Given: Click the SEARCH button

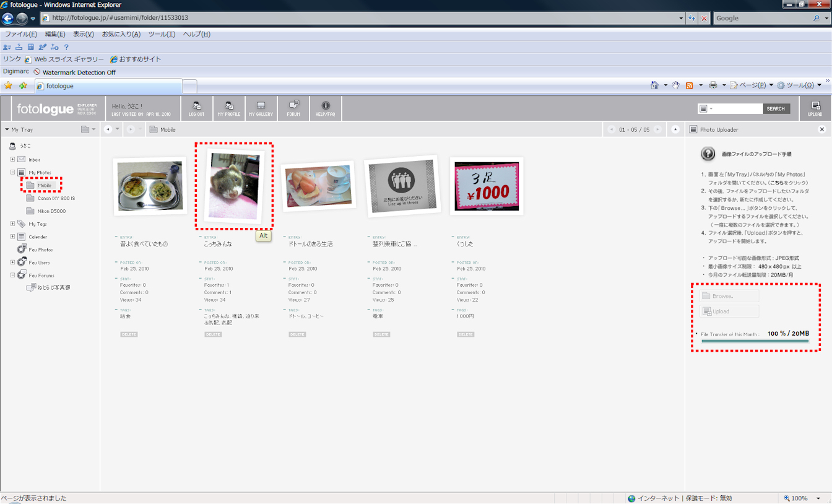Looking at the screenshot, I should pyautogui.click(x=776, y=109).
